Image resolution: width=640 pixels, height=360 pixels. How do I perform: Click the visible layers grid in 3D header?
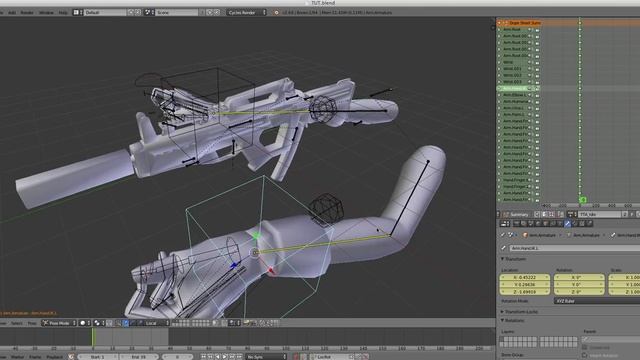pos(191,323)
